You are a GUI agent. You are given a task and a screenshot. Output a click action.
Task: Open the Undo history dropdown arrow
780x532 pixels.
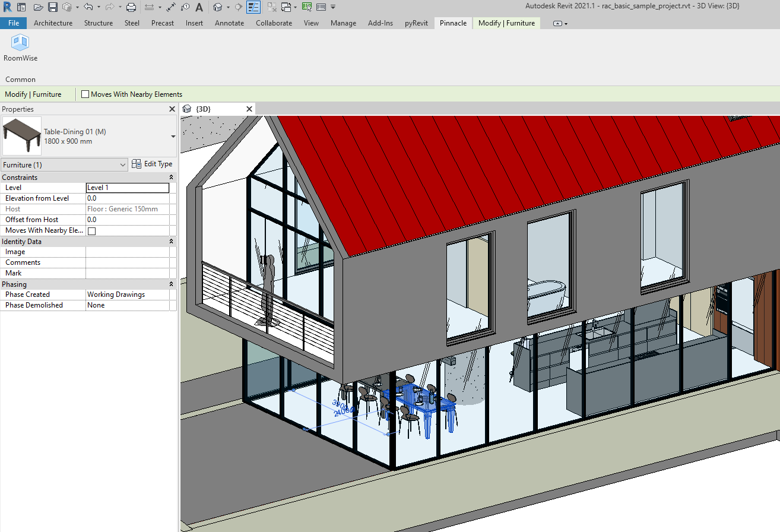(99, 8)
